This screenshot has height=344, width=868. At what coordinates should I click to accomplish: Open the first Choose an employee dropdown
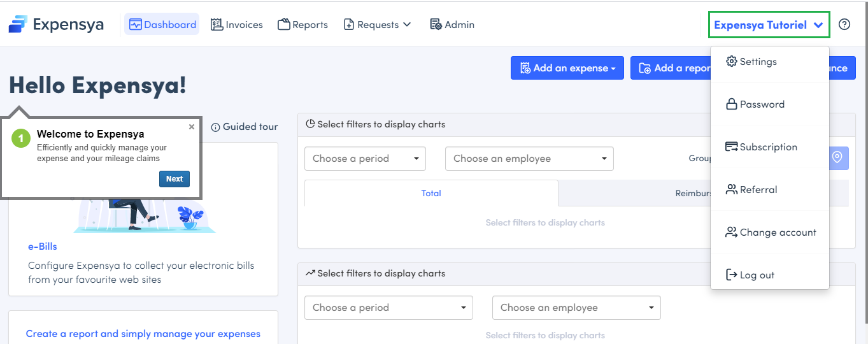(529, 159)
